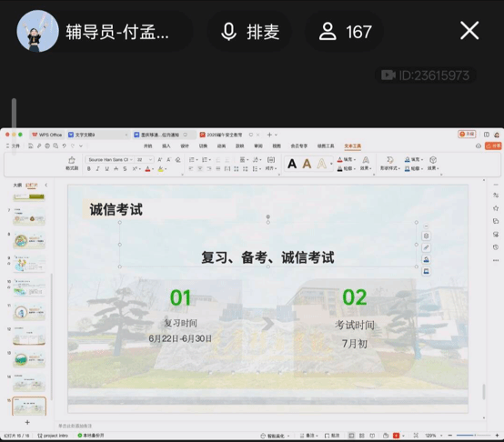Choose the gold A text style preset
The height and width of the screenshot is (442, 504).
click(x=307, y=164)
